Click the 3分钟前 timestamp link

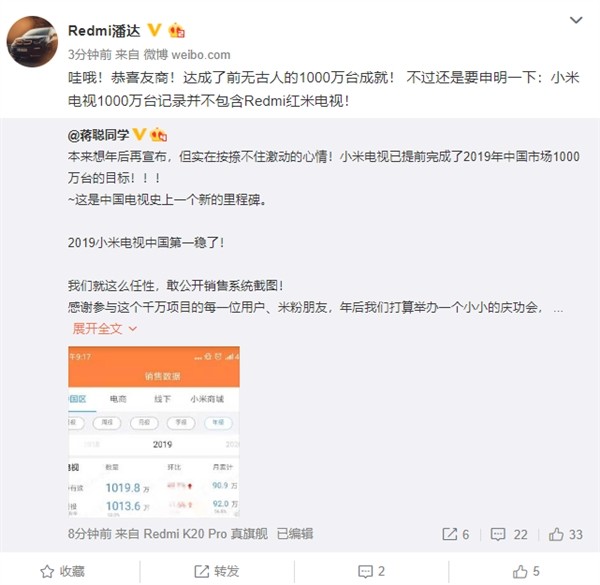coord(90,55)
